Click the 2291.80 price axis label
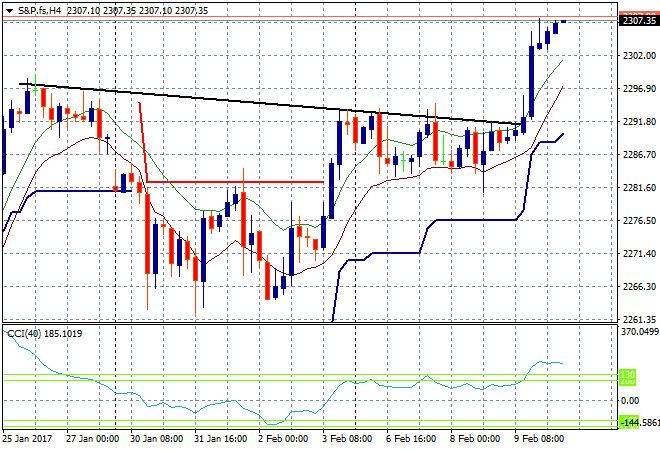This screenshot has height=450, width=660. pyautogui.click(x=639, y=122)
